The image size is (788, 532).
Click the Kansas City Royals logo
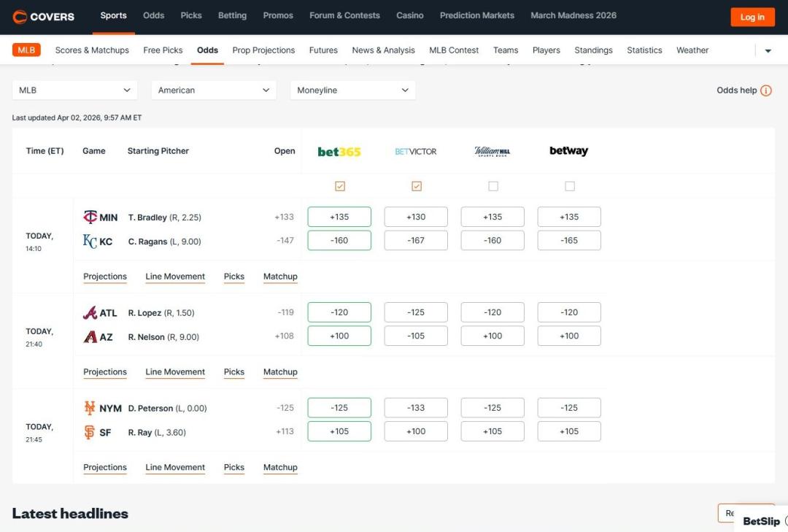click(90, 242)
